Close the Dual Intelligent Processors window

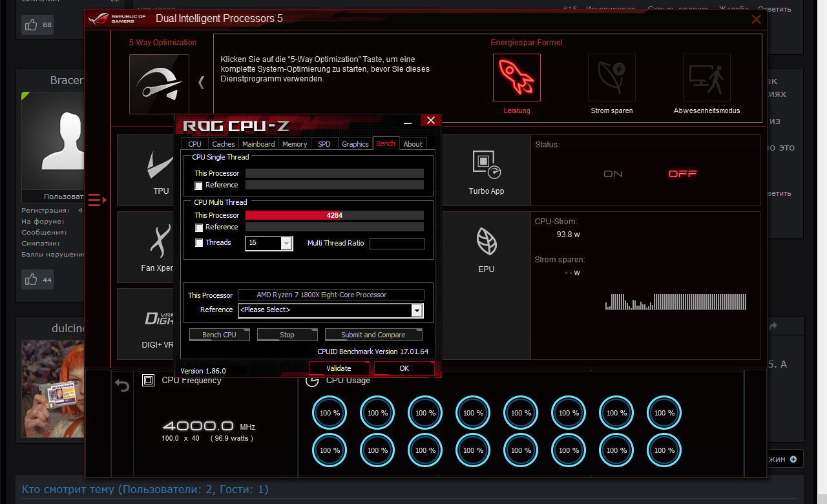point(756,19)
